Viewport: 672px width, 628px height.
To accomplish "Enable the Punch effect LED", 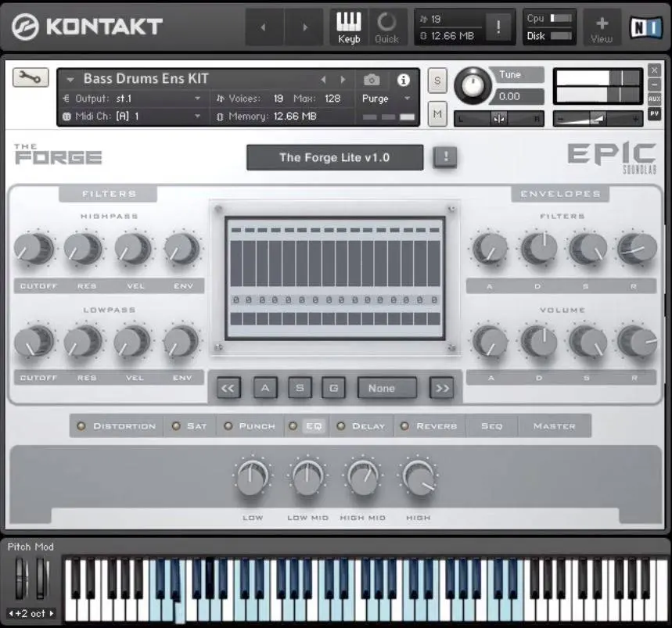I will pyautogui.click(x=228, y=426).
